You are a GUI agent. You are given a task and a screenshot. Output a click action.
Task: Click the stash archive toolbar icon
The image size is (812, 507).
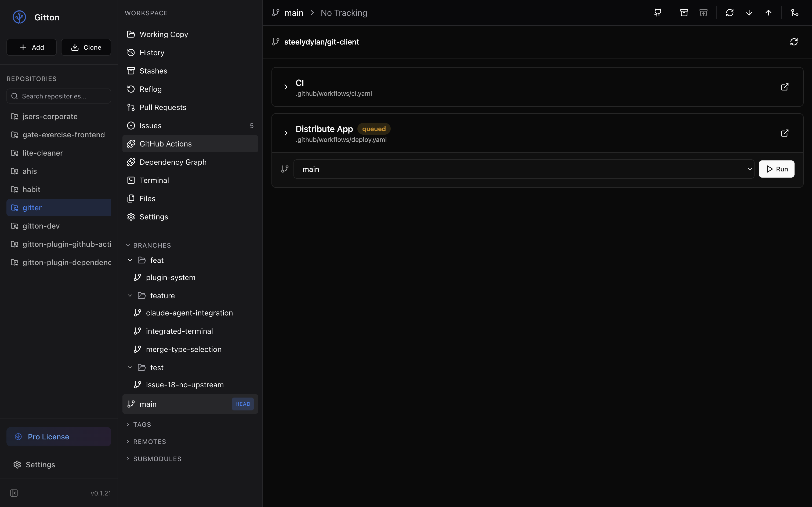pos(684,13)
